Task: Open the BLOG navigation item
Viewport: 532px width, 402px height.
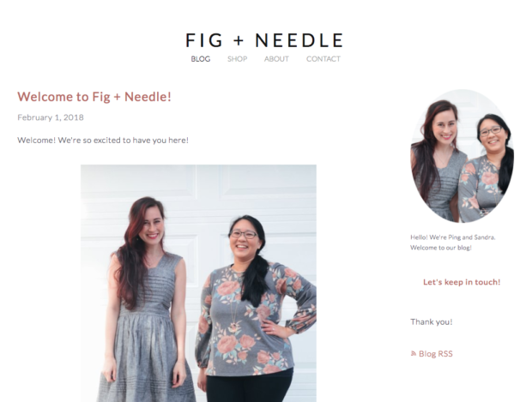Action: coord(201,59)
